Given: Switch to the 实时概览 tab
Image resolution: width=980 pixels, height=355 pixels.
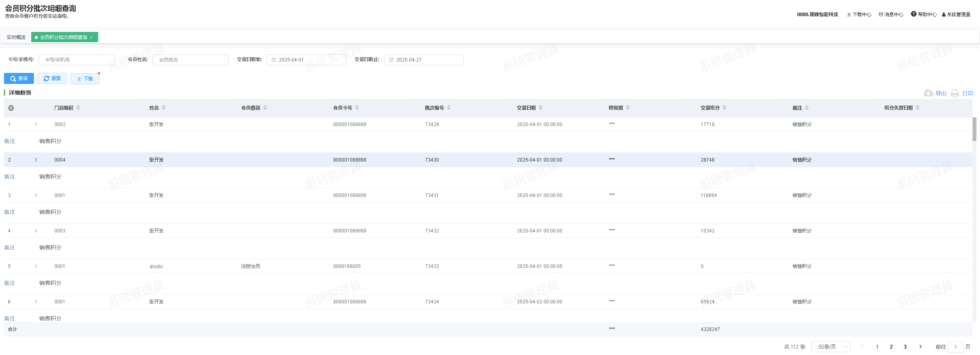Looking at the screenshot, I should [16, 37].
